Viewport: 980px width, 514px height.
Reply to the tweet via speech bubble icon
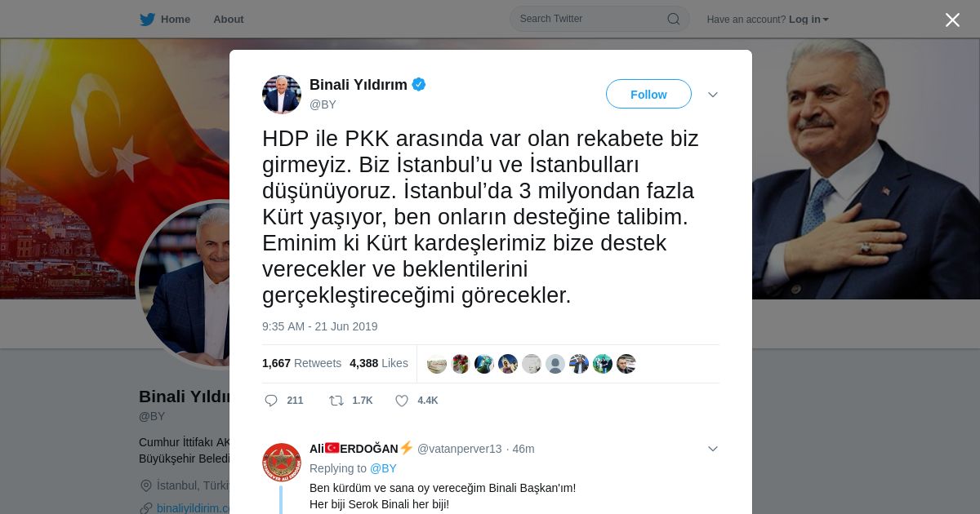coord(271,401)
